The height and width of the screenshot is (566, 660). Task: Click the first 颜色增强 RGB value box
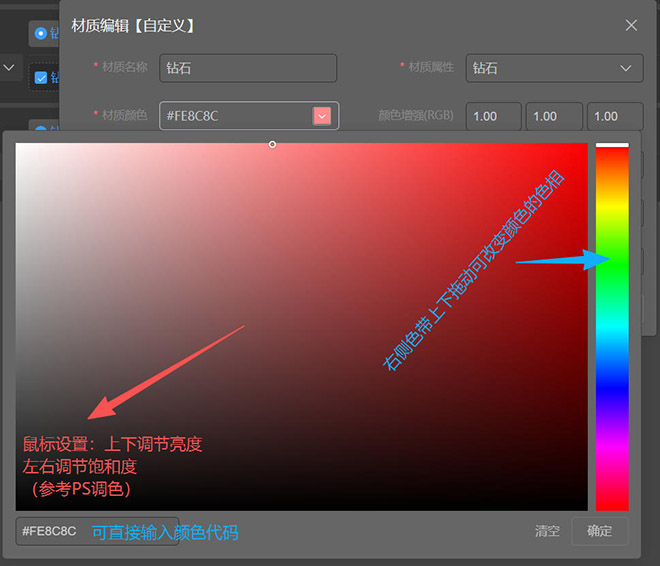click(x=493, y=116)
